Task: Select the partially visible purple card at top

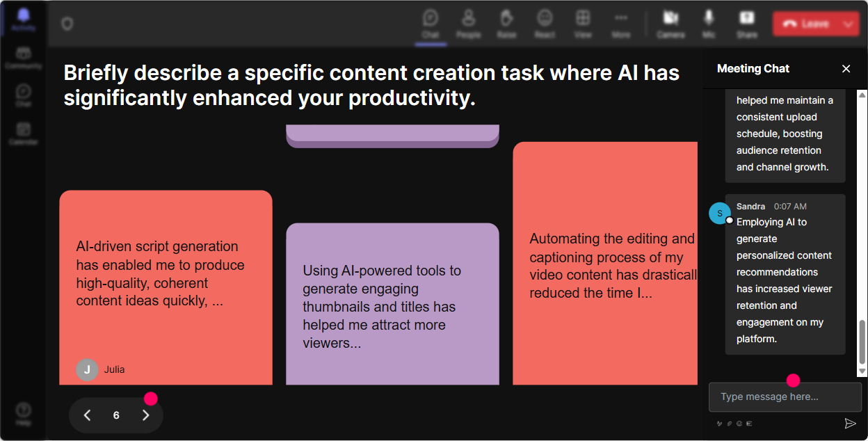Action: coord(392,136)
